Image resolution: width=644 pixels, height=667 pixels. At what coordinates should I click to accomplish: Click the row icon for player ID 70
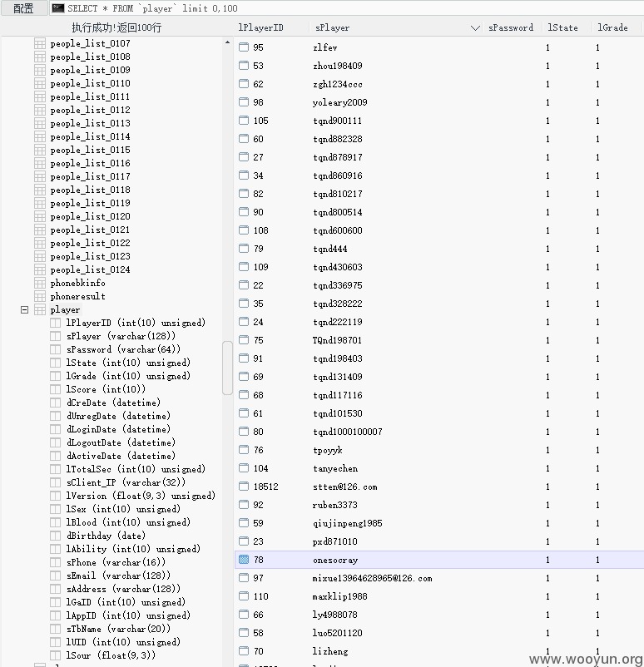pyautogui.click(x=244, y=651)
